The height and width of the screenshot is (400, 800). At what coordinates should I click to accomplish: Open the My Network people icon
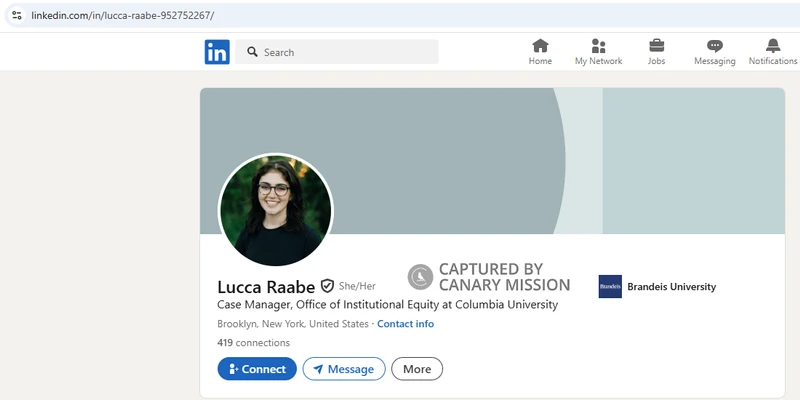tap(598, 46)
